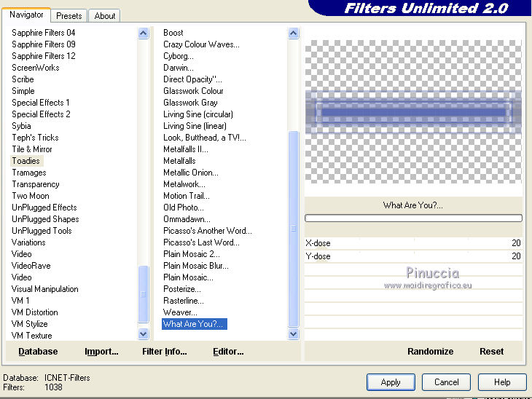Click category list scrollbar thumb
Image resolution: width=532 pixels, height=399 pixels.
click(144, 294)
